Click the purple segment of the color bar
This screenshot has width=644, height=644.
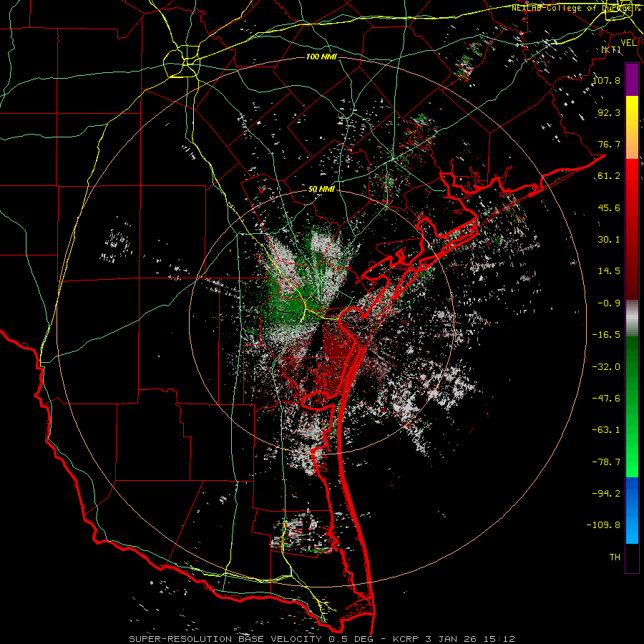click(632, 80)
